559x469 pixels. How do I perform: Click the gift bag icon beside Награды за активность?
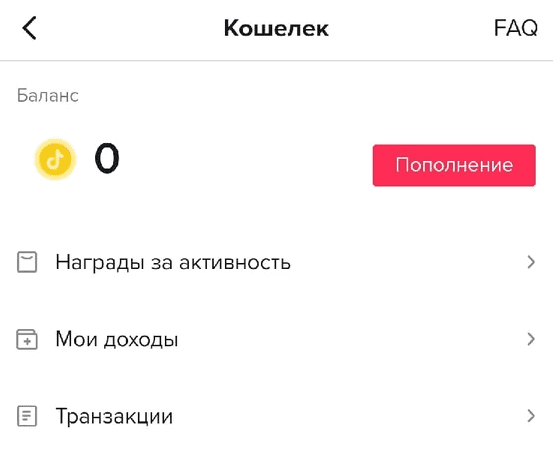pyautogui.click(x=27, y=262)
